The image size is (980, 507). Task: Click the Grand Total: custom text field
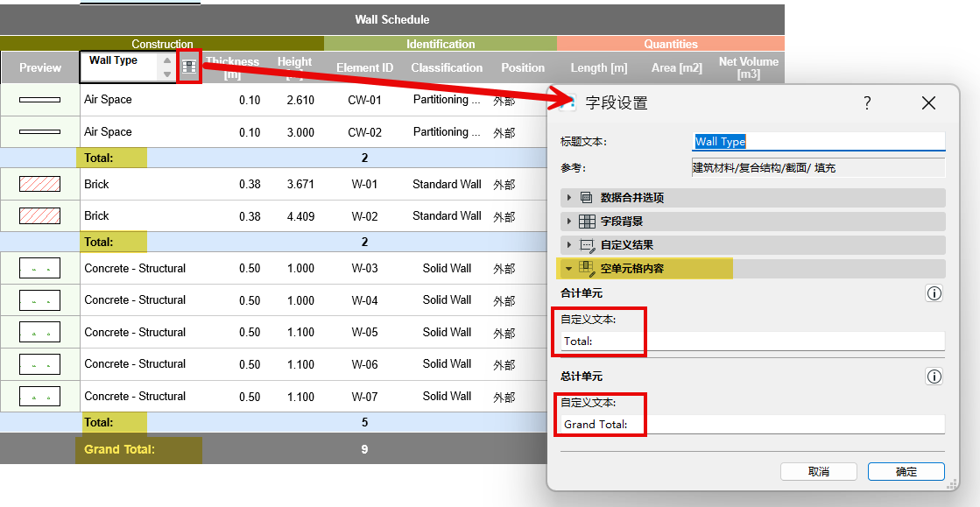point(752,424)
